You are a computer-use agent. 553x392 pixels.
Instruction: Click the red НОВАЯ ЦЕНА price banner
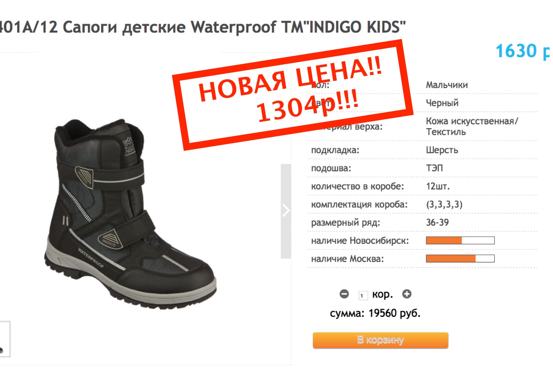pyautogui.click(x=292, y=95)
